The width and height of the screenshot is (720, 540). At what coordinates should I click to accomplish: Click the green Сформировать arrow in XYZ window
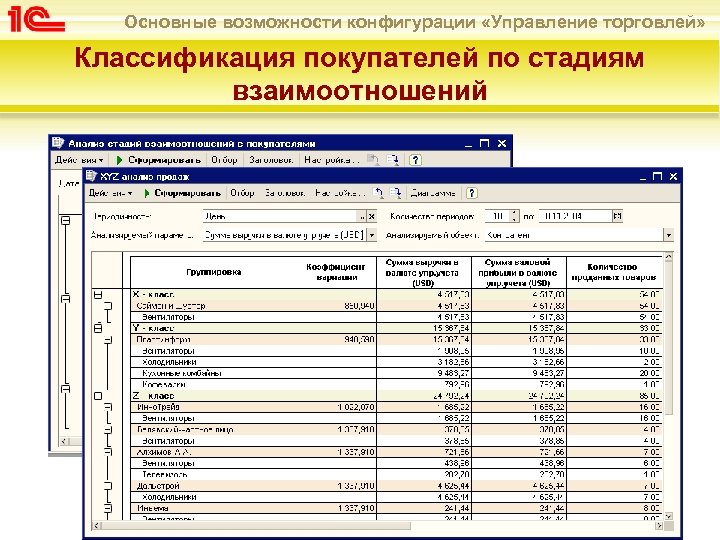tap(147, 193)
